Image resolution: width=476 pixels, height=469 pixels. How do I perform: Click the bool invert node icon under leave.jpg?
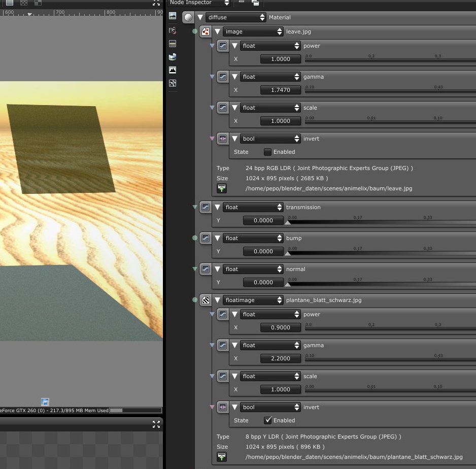[x=222, y=139]
